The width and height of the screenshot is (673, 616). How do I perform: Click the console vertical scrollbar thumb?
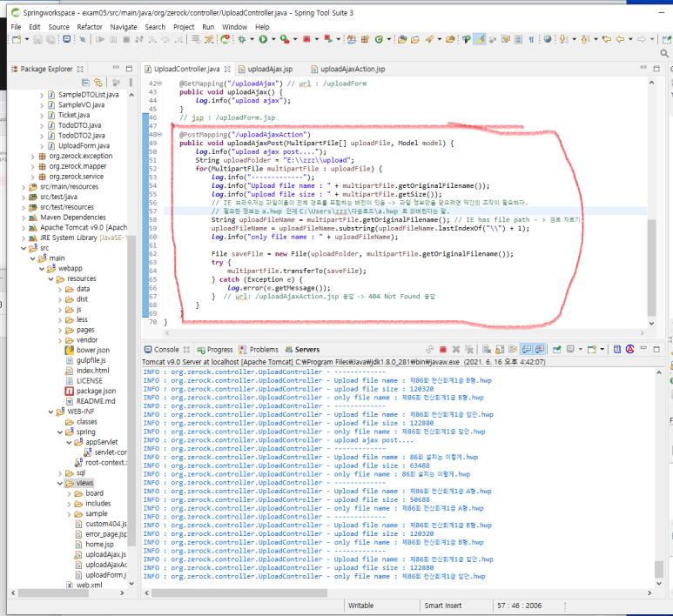click(659, 569)
